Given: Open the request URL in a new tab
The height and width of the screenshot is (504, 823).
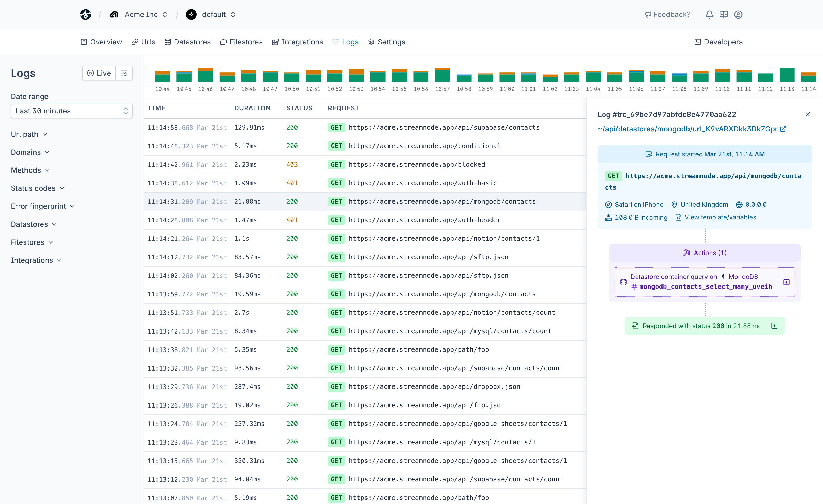Looking at the screenshot, I should point(784,129).
